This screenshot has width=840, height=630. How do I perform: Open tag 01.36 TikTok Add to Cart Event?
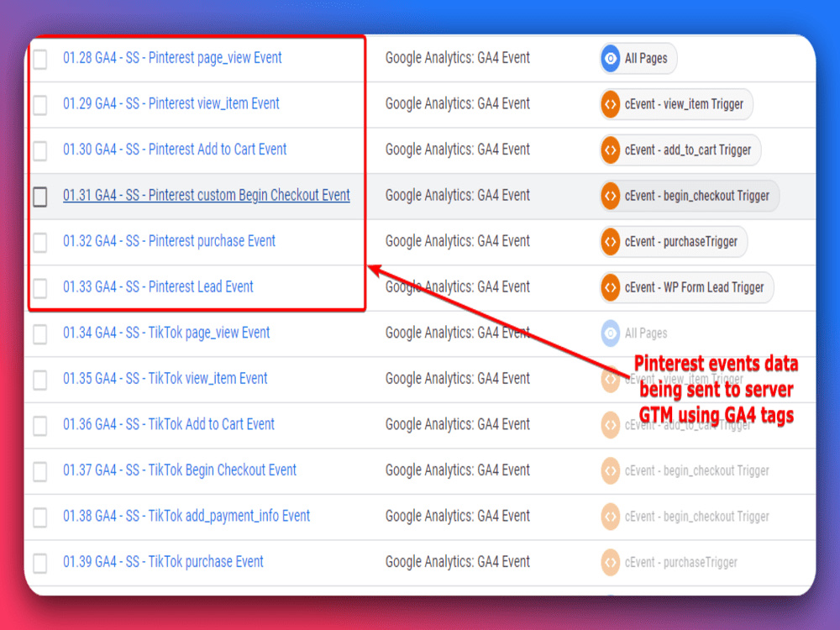169,424
